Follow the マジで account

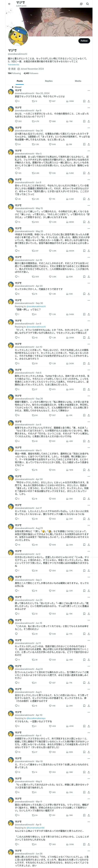pyautogui.click(x=84, y=41)
